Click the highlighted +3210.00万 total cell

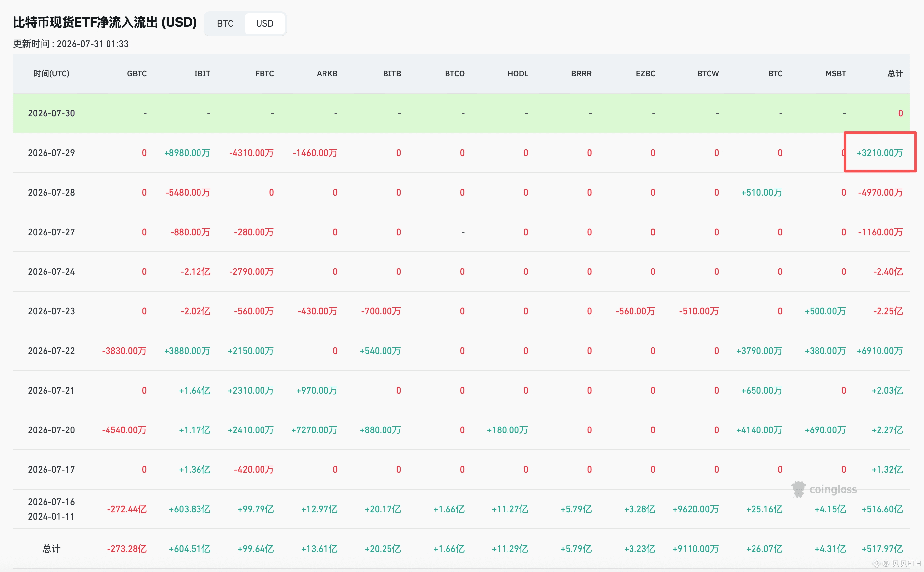click(x=880, y=153)
